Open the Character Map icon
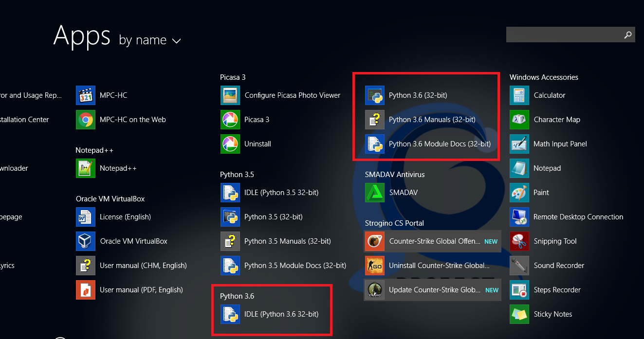Image resolution: width=644 pixels, height=339 pixels. (519, 120)
